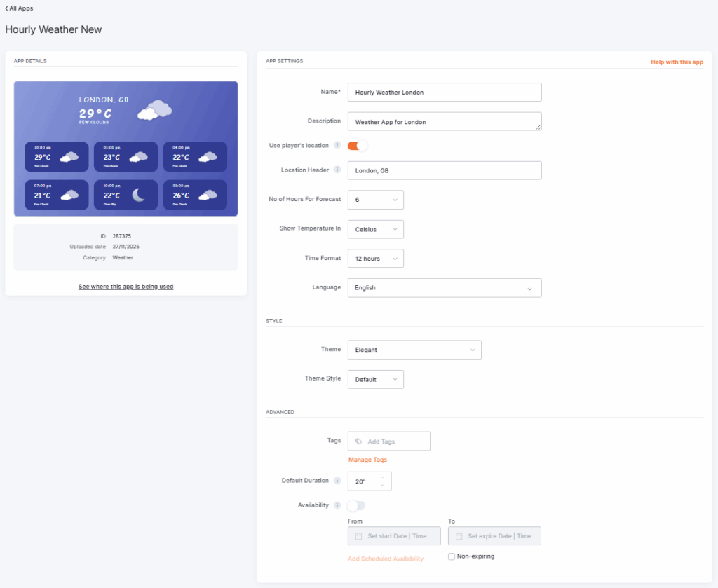Check the Non-expiring checkbox
Screen dimensions: 718x588
click(452, 556)
